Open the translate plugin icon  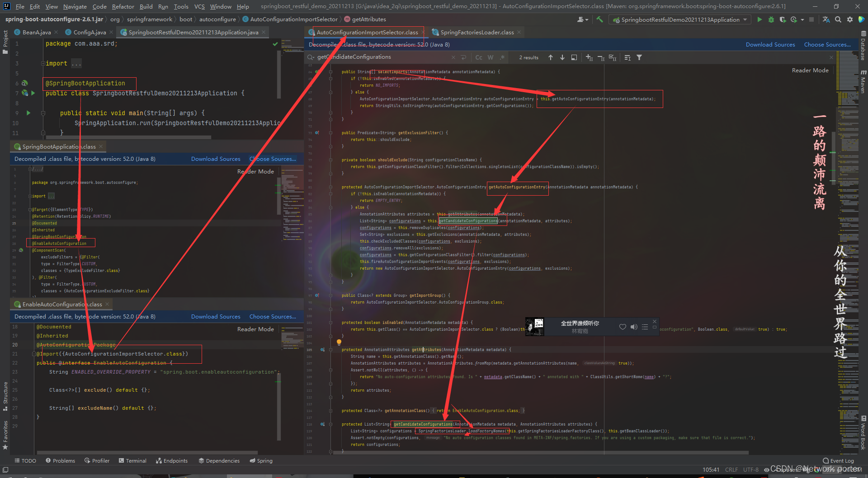point(826,19)
